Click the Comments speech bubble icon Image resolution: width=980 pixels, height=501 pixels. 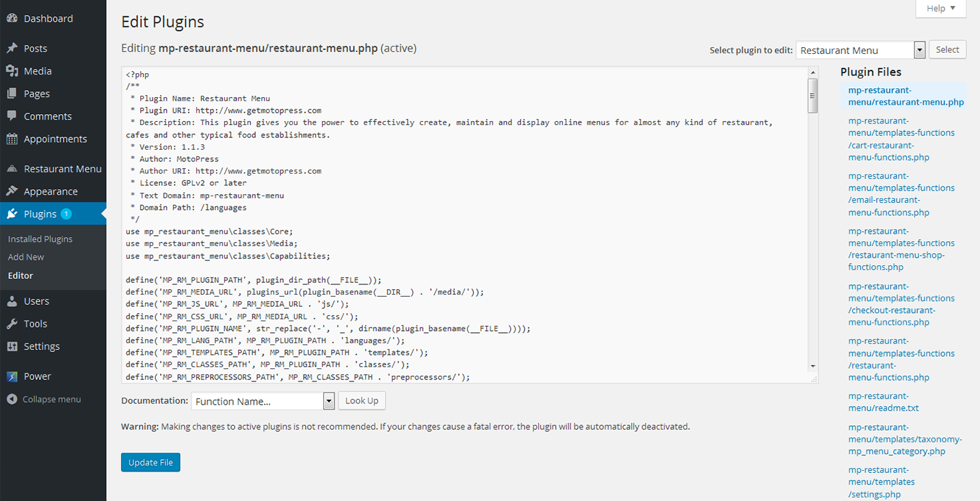point(12,116)
